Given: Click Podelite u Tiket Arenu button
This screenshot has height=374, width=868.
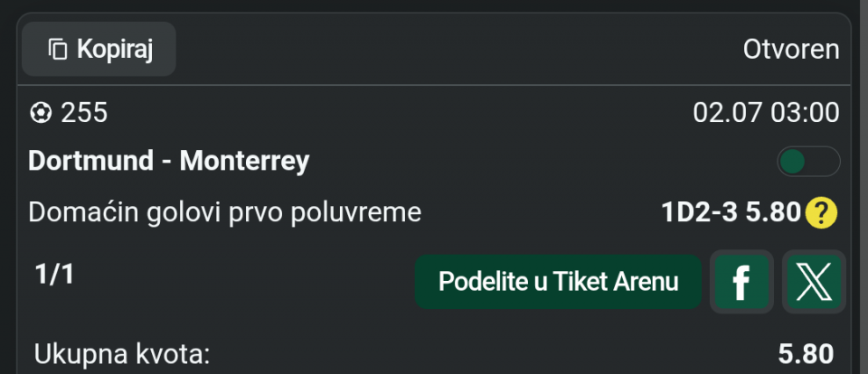Looking at the screenshot, I should pyautogui.click(x=558, y=282).
